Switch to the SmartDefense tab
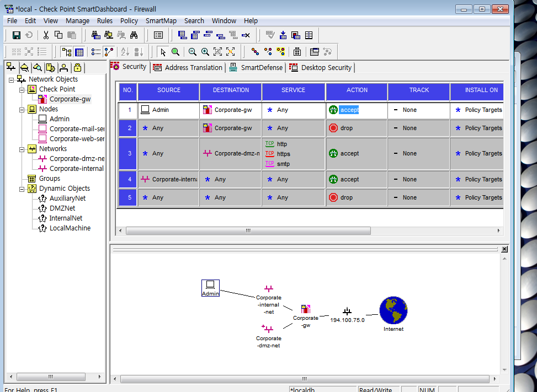Image resolution: width=537 pixels, height=392 pixels. pyautogui.click(x=256, y=67)
